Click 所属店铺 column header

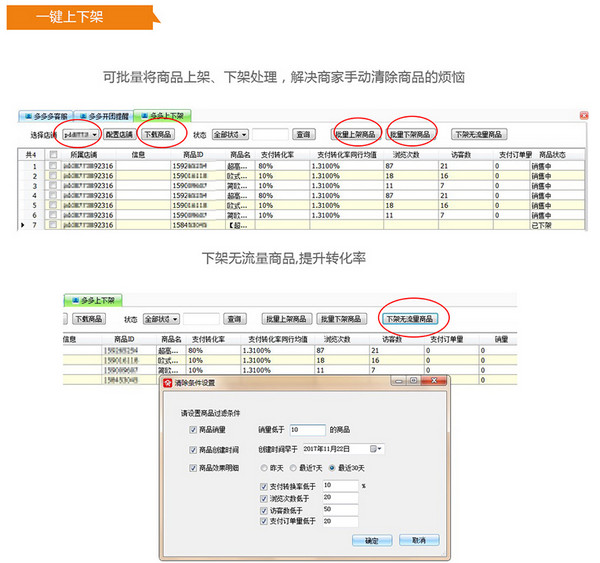83,155
